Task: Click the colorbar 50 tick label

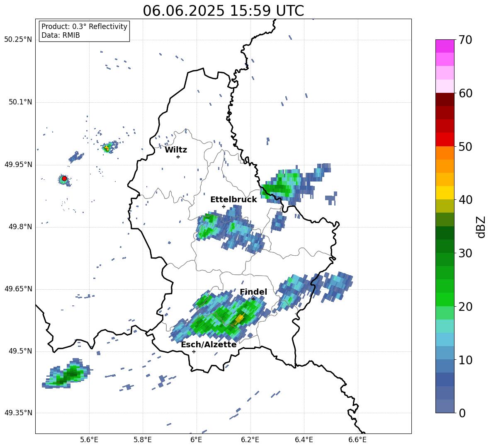Action: click(x=465, y=146)
